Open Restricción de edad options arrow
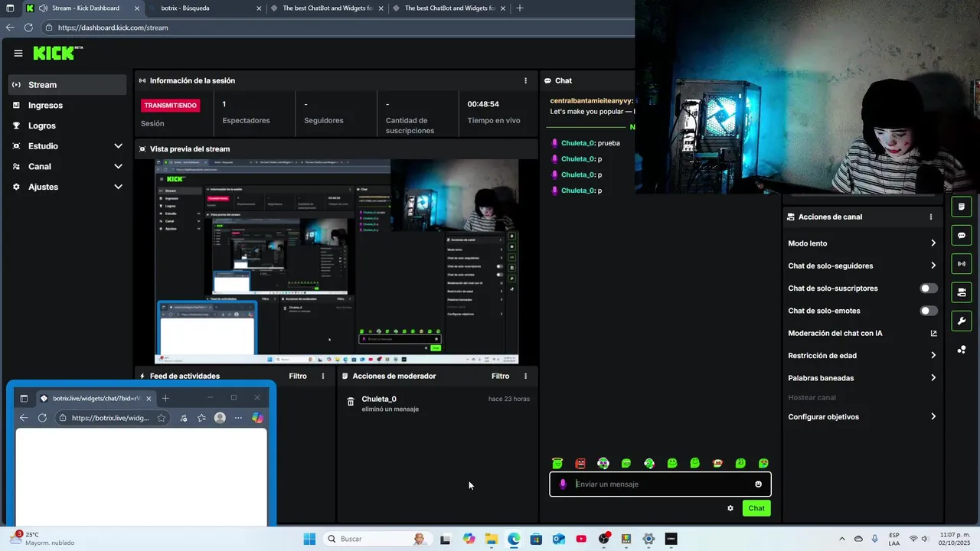This screenshot has width=980, height=551. 933,356
